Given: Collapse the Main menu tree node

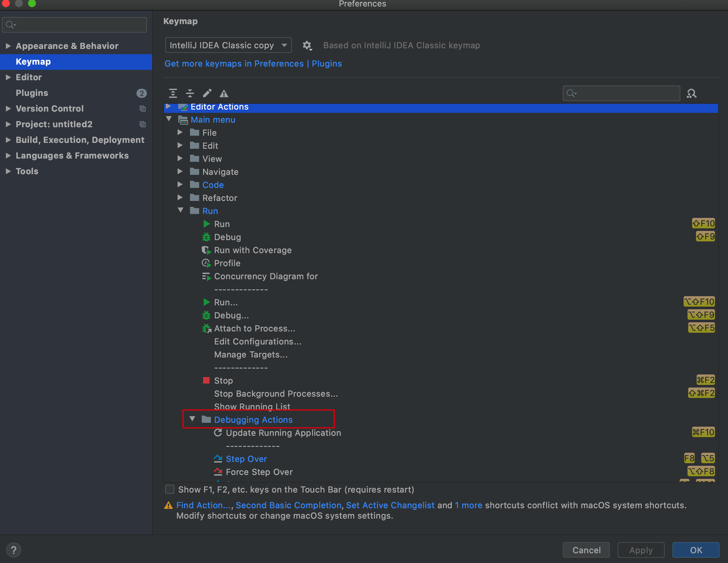Looking at the screenshot, I should click(x=169, y=119).
